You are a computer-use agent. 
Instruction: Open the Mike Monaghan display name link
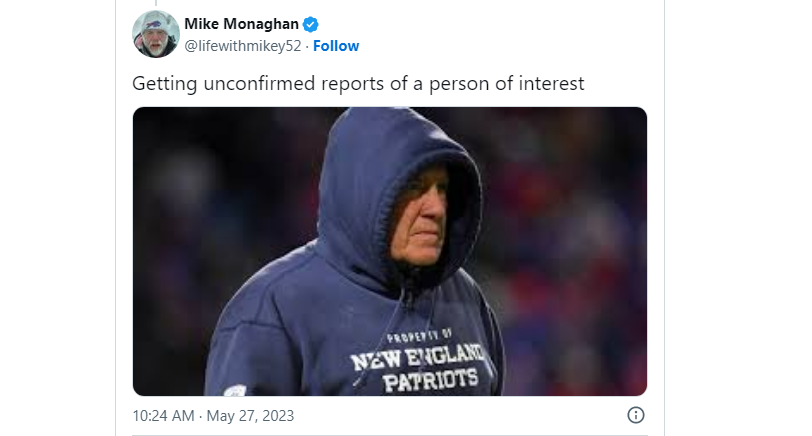coord(241,24)
